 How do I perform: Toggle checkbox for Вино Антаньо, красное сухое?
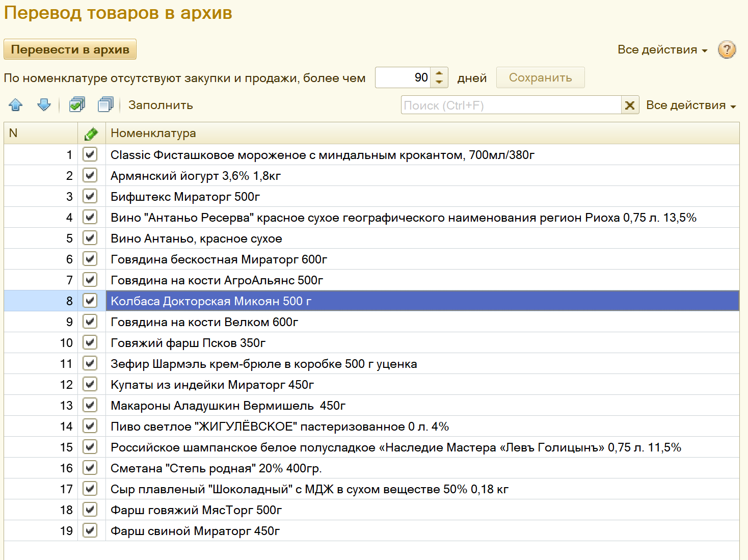pyautogui.click(x=90, y=238)
